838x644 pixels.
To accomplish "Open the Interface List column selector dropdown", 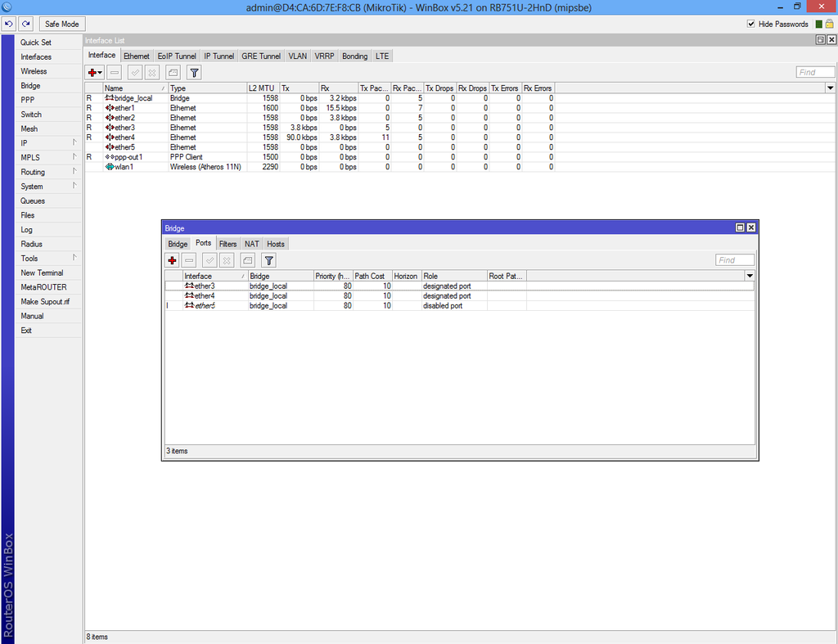I will [x=830, y=88].
